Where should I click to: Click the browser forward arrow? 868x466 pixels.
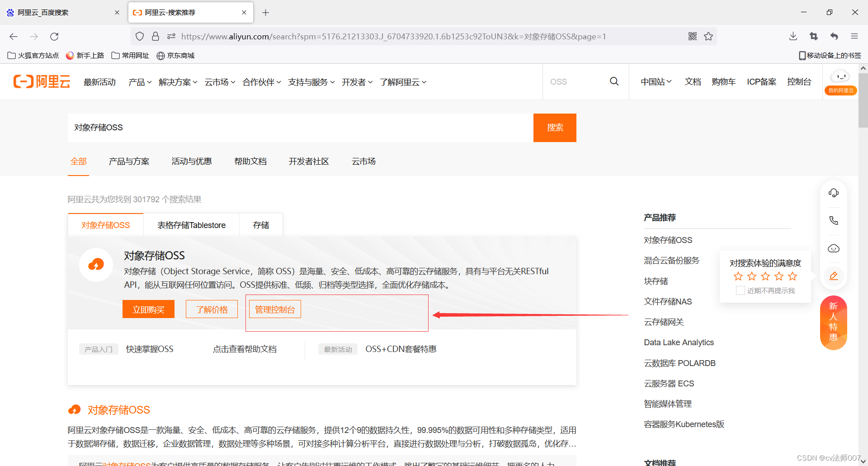click(34, 37)
